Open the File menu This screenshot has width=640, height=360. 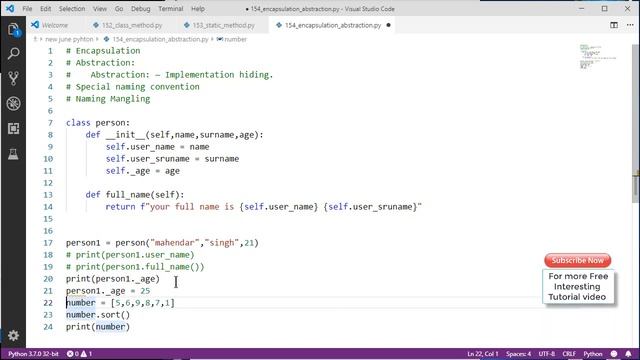(27, 9)
